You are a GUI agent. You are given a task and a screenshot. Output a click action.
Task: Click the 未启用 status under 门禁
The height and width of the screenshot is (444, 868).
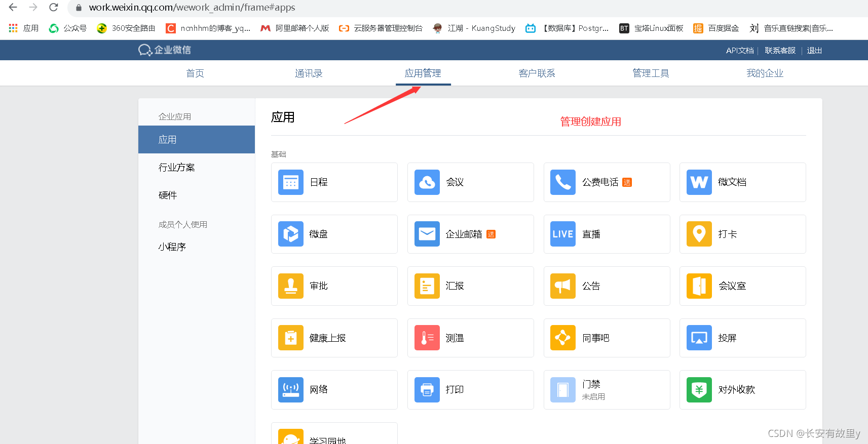coord(593,397)
